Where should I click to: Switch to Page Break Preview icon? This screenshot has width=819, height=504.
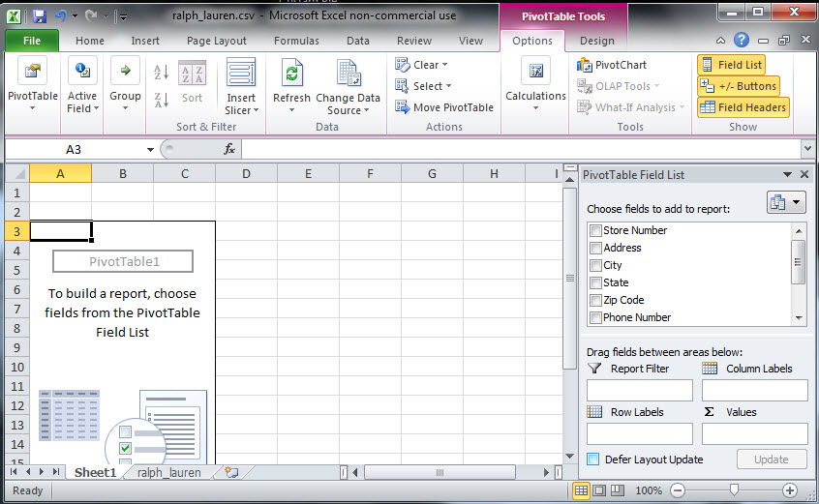click(x=618, y=490)
